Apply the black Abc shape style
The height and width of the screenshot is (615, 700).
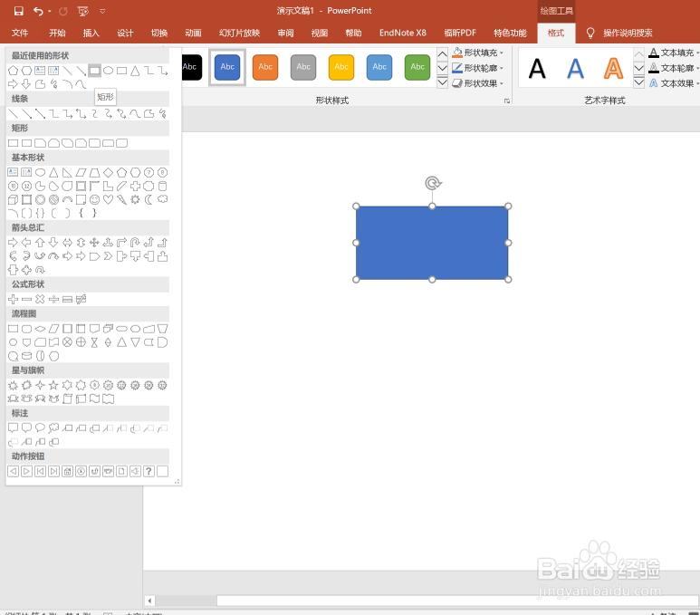192,67
